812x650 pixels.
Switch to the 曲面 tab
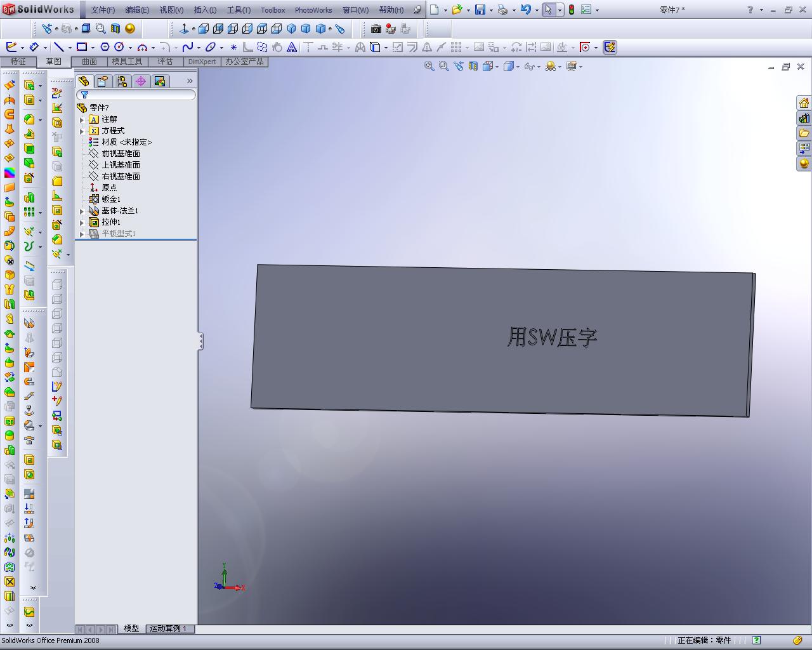click(x=89, y=62)
